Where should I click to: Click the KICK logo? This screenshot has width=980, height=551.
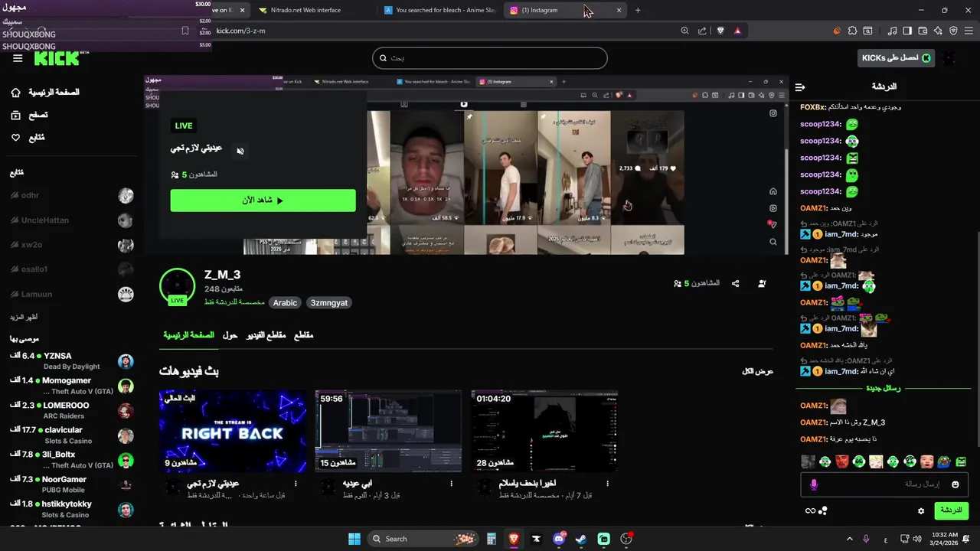coord(57,58)
